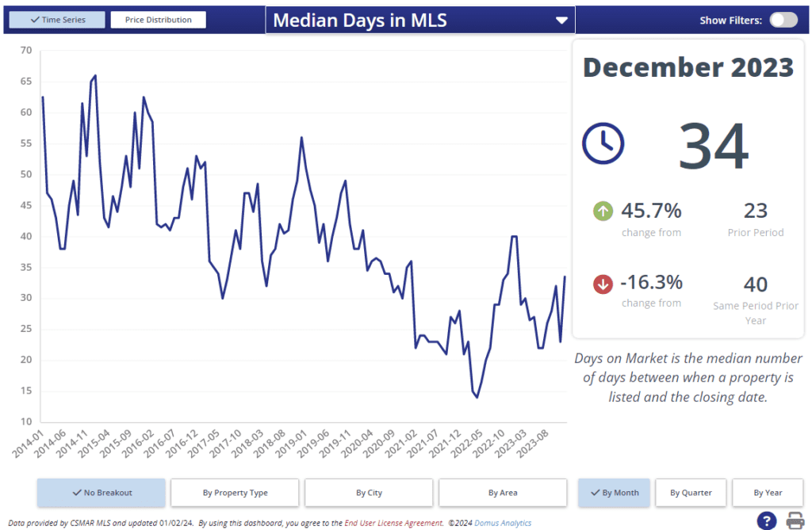The width and height of the screenshot is (812, 530).
Task: Click the blue clock icon
Action: (603, 143)
